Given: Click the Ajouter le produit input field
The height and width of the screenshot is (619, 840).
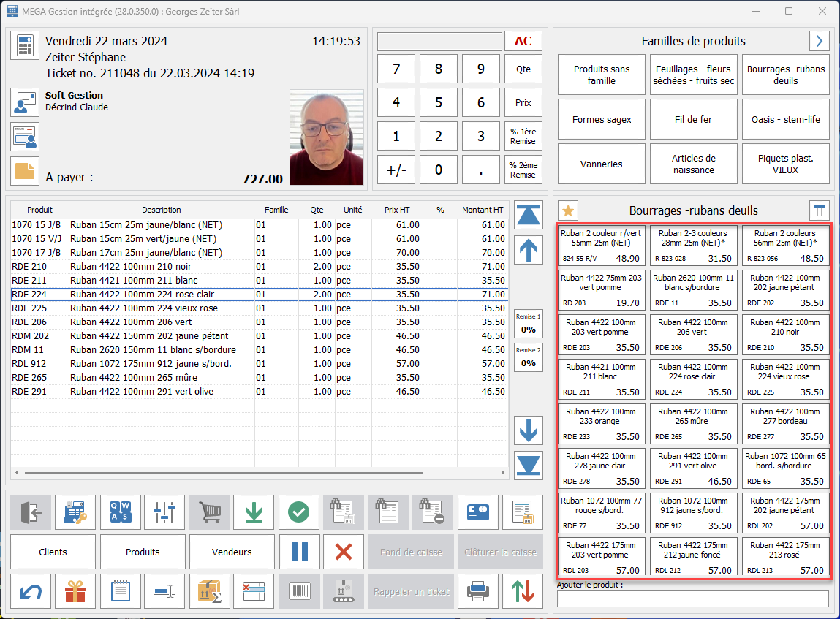Looking at the screenshot, I should tap(692, 599).
